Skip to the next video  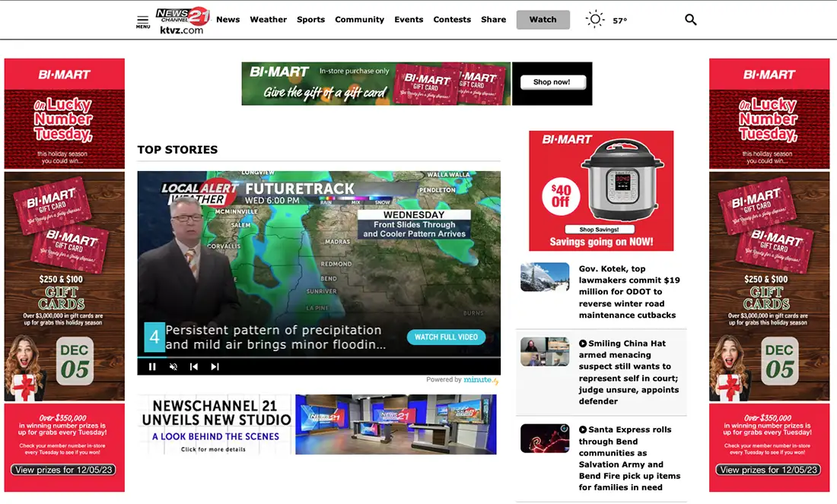tap(215, 366)
